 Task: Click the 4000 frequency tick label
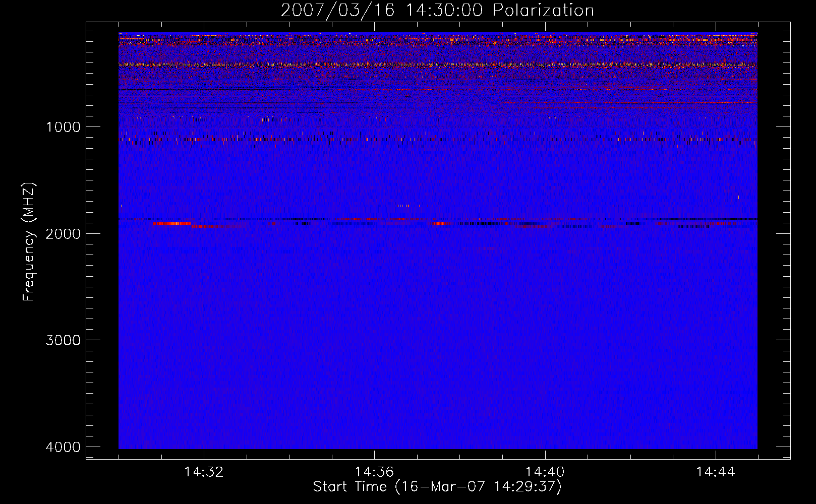coord(63,447)
